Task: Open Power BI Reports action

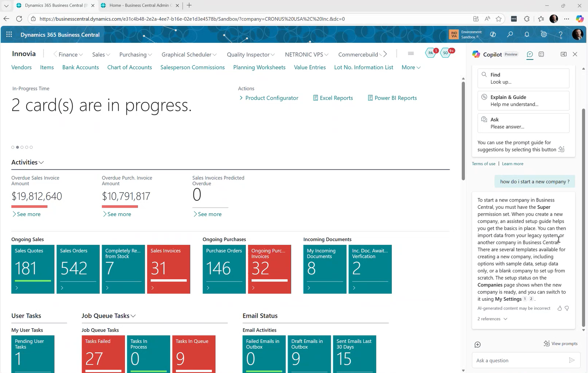Action: [393, 98]
